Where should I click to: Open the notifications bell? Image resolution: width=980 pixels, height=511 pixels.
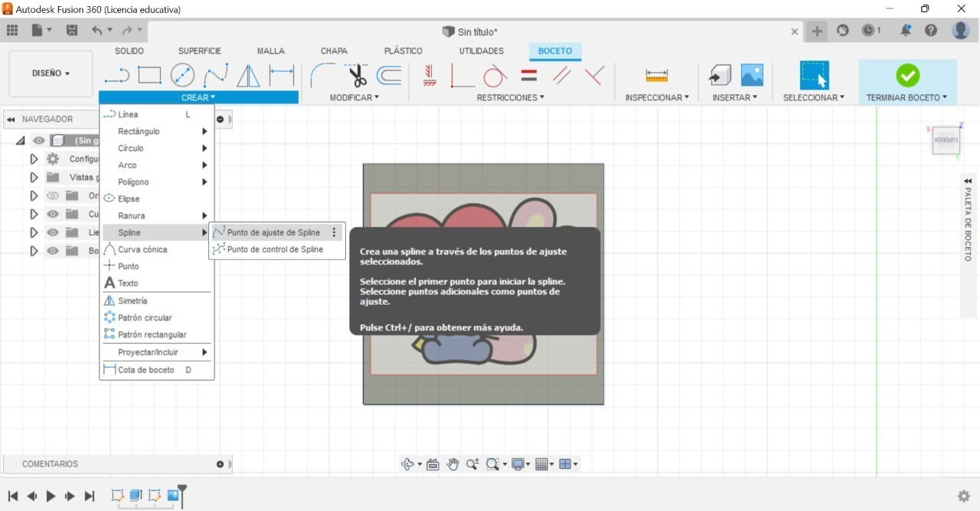[906, 31]
